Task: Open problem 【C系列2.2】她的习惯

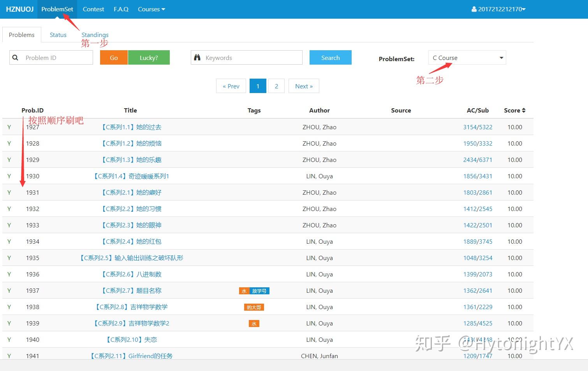Action: click(130, 209)
